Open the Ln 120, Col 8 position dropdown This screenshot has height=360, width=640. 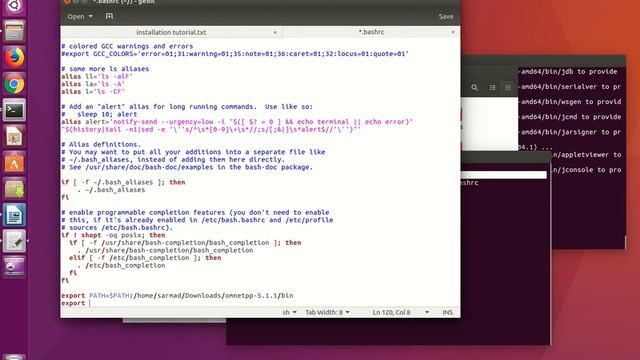(400, 312)
